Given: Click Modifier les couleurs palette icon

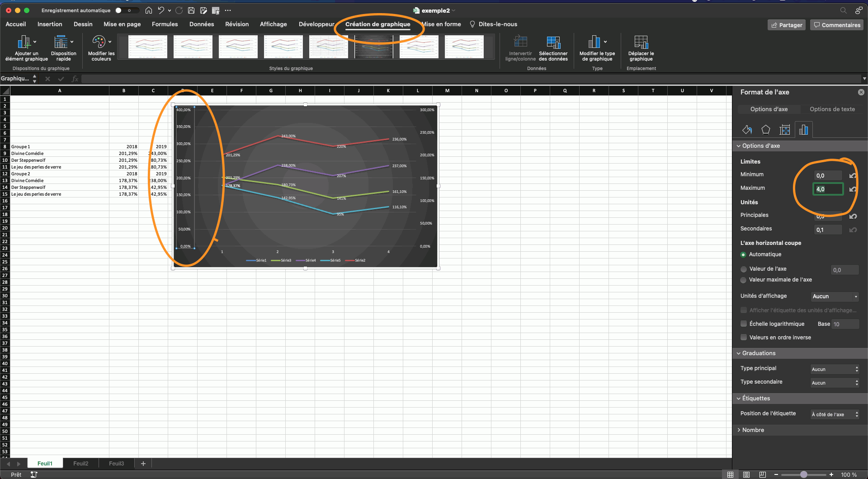Looking at the screenshot, I should pos(99,42).
